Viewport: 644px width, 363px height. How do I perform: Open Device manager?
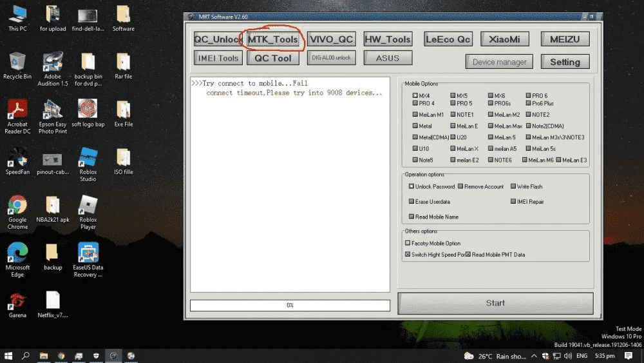pos(500,62)
